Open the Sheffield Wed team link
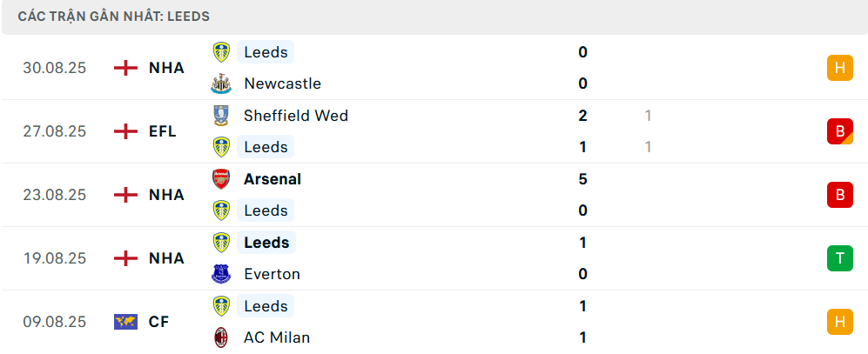Screen dimensions: 868x354 point(296,116)
